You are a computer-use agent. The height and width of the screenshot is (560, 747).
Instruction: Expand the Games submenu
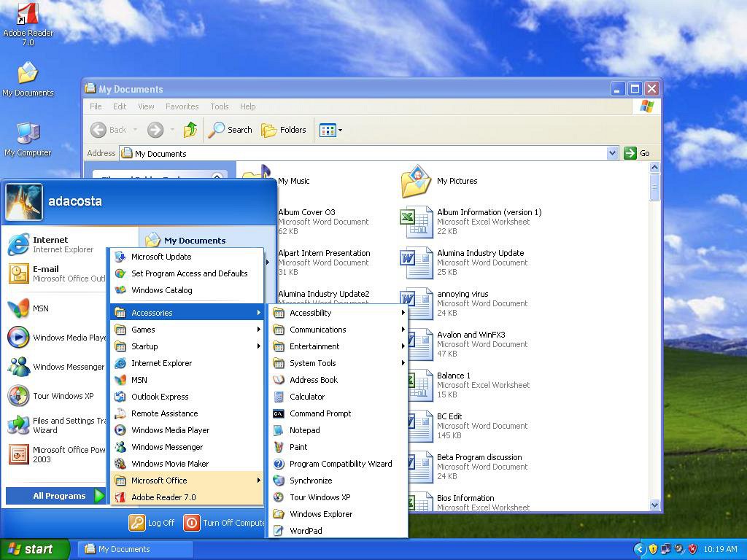(x=187, y=330)
